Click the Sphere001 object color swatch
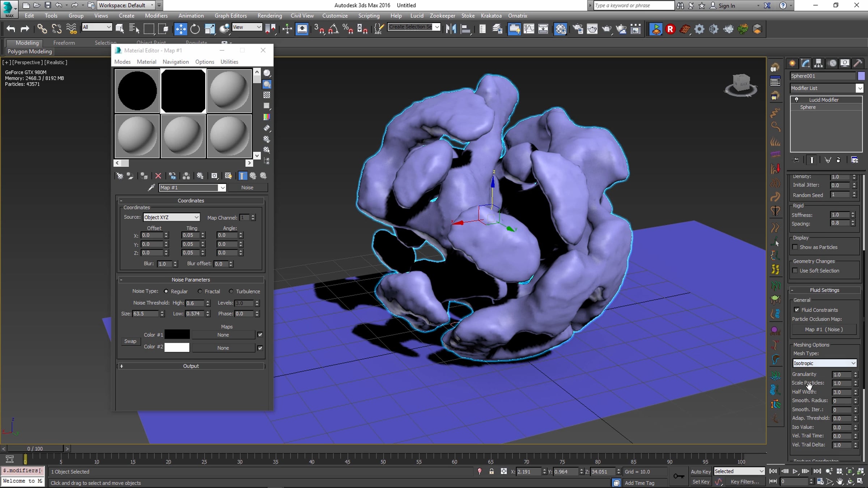The width and height of the screenshot is (868, 488). tap(861, 76)
